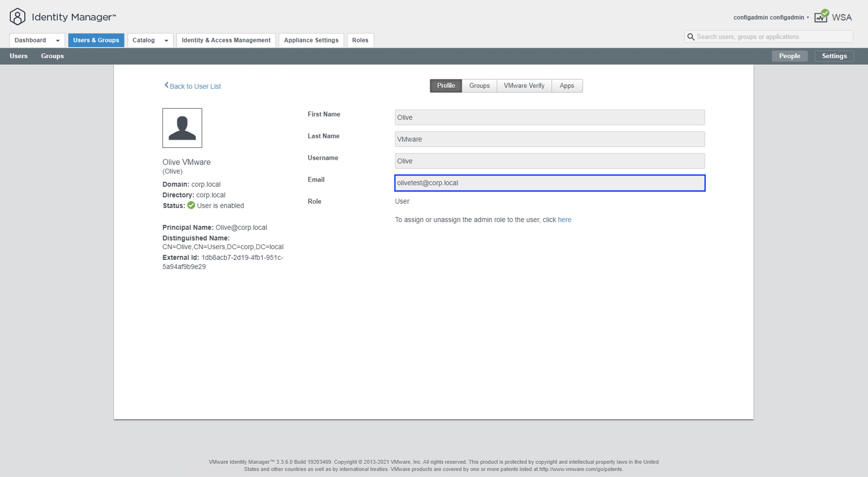The width and height of the screenshot is (868, 477).
Task: Switch to the user's Groups tab
Action: (479, 86)
